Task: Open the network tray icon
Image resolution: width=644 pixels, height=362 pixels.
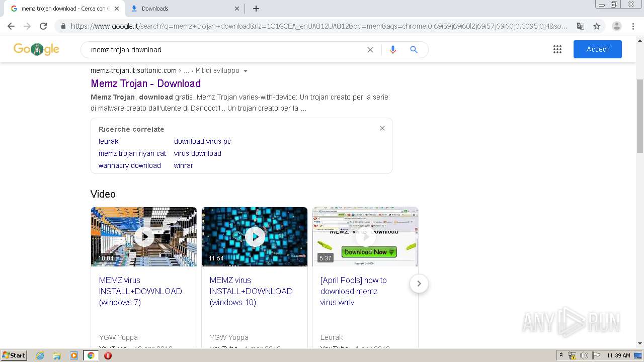Action: click(x=572, y=355)
